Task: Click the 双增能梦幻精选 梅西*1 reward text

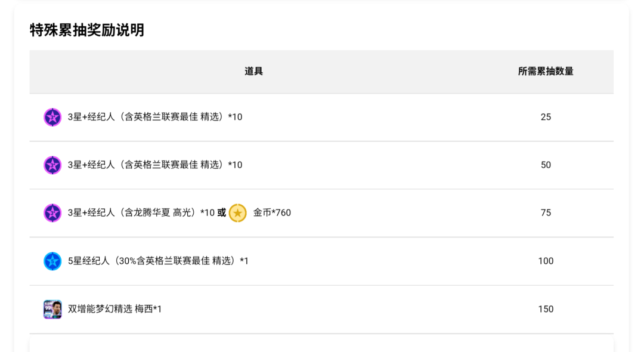Action: pos(114,309)
